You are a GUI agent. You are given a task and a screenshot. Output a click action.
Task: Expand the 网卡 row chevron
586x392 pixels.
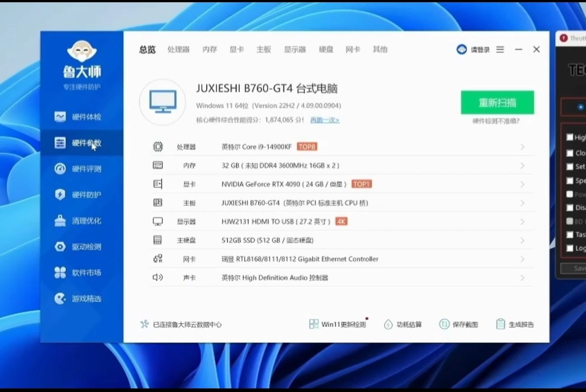click(x=522, y=259)
